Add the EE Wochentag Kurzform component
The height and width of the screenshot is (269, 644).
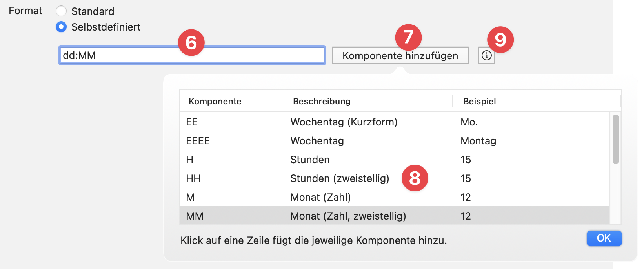pos(275,122)
